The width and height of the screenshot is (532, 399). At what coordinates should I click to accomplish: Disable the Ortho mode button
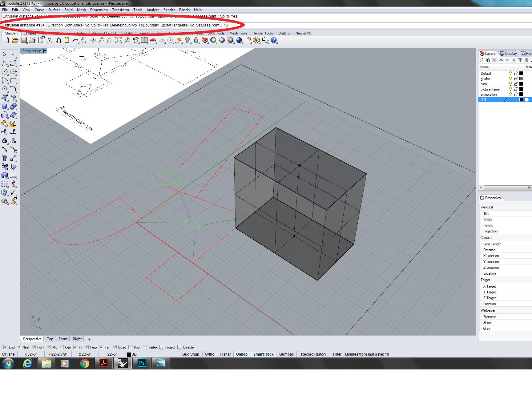tap(210, 354)
